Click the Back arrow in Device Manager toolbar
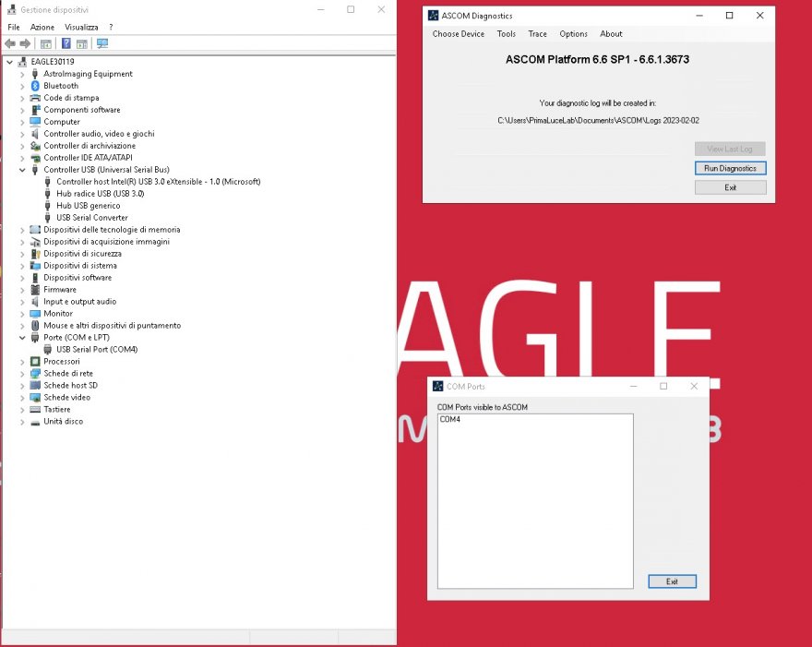812x647 pixels. (x=10, y=43)
